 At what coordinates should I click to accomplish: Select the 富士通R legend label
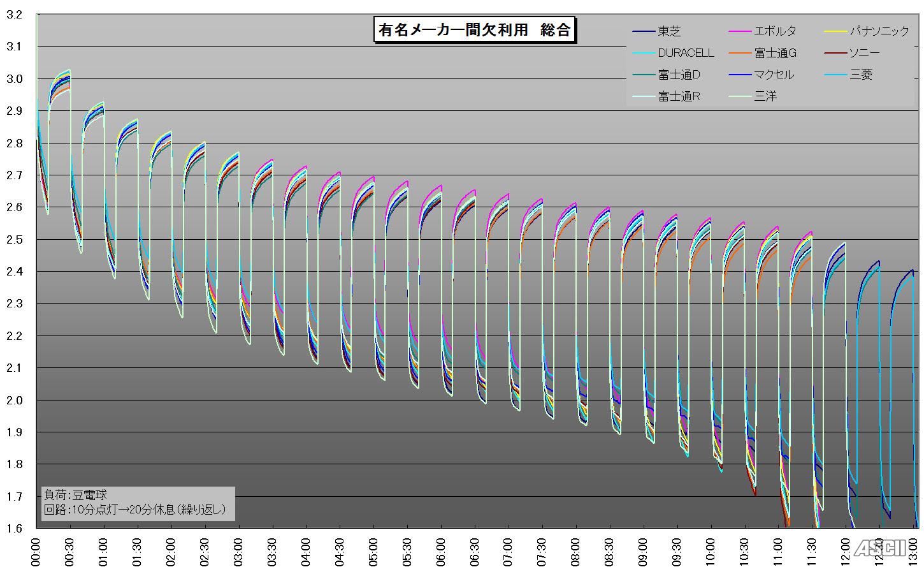point(679,96)
